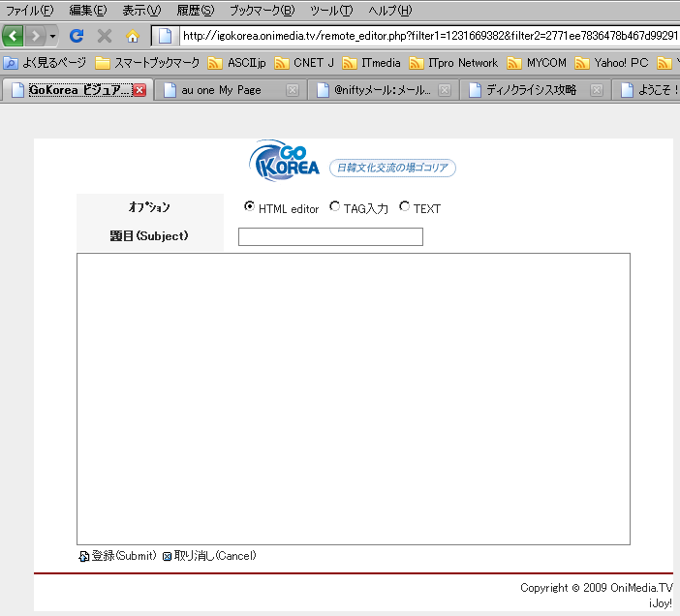
Task: Open the ITmedia bookmark feed
Action: (x=374, y=63)
